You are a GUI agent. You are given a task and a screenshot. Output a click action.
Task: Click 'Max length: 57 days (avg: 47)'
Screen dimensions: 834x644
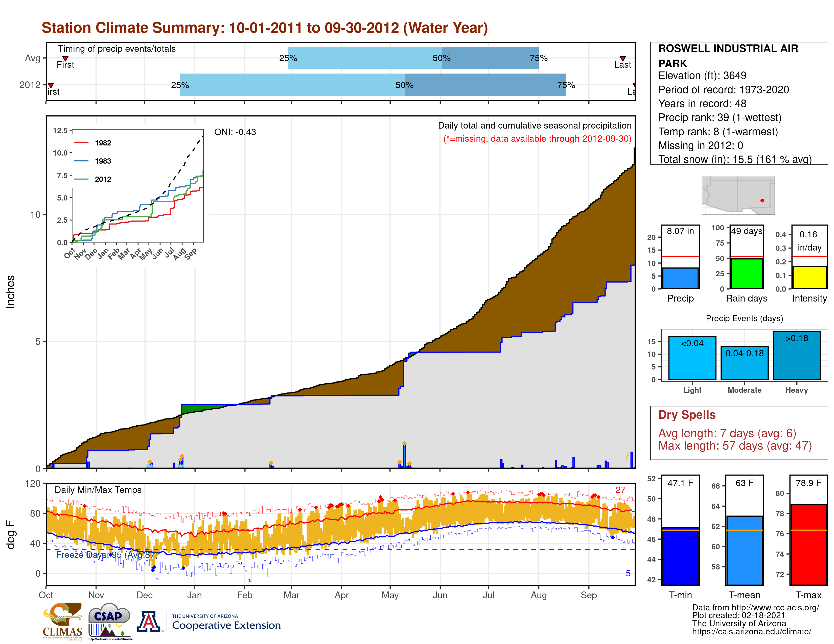[735, 445]
